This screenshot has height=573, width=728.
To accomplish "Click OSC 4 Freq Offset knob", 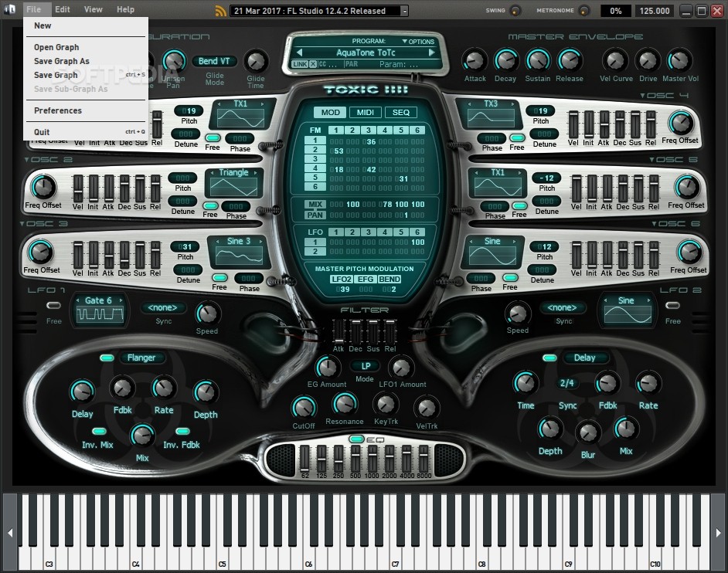I will coord(681,123).
